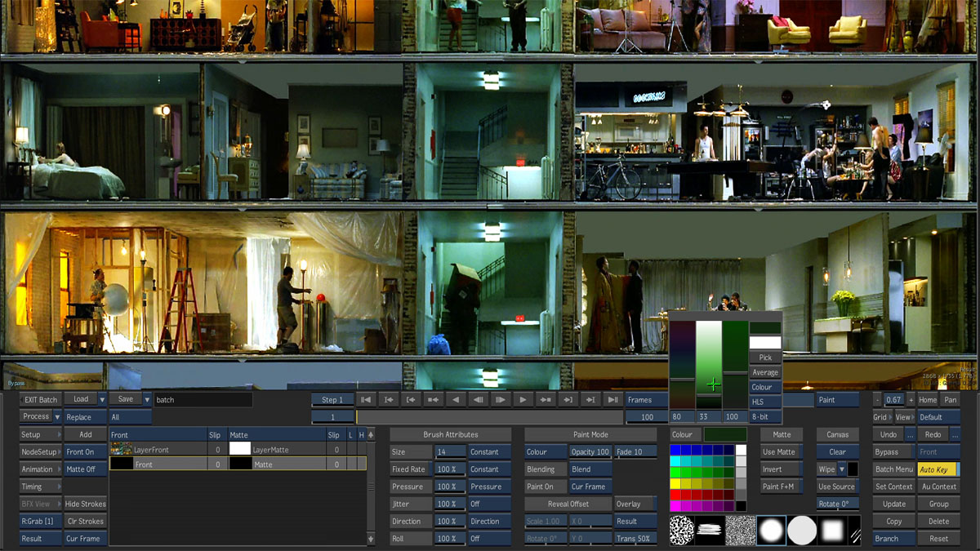Click the layer list scroll-down arrow

tap(371, 539)
